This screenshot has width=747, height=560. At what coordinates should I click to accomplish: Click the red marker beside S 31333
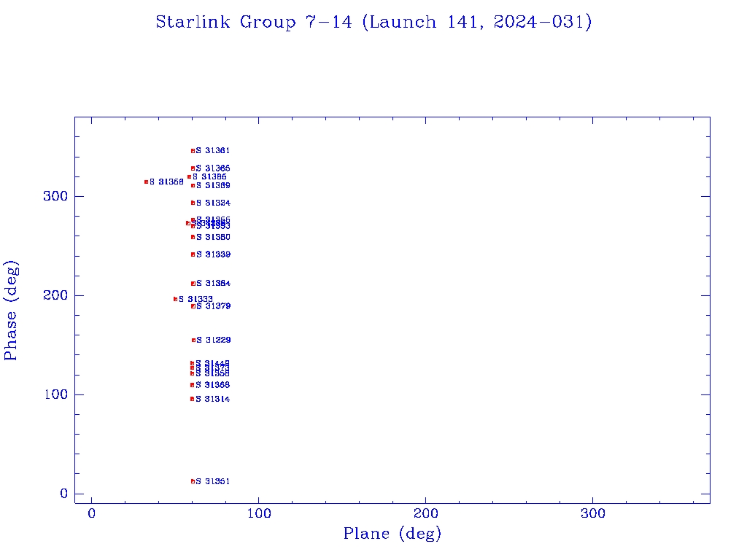[175, 299]
